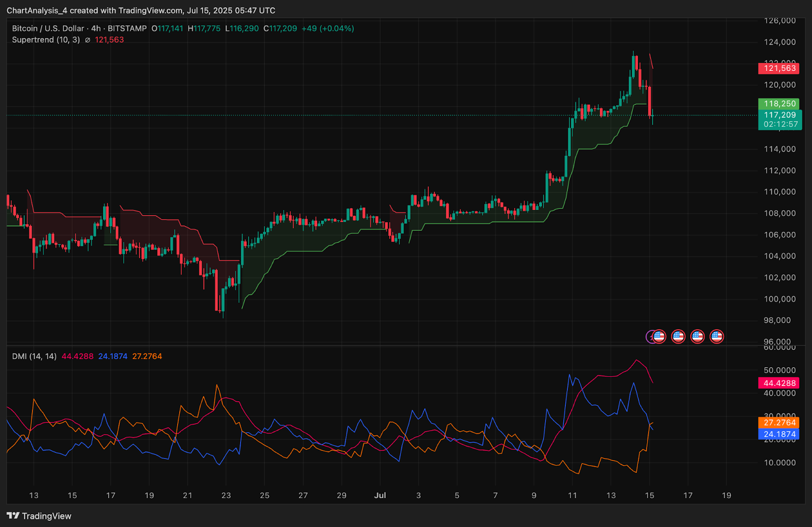812x527 pixels.
Task: Click the TradingView logo in bottom-left corner
Action: point(39,516)
